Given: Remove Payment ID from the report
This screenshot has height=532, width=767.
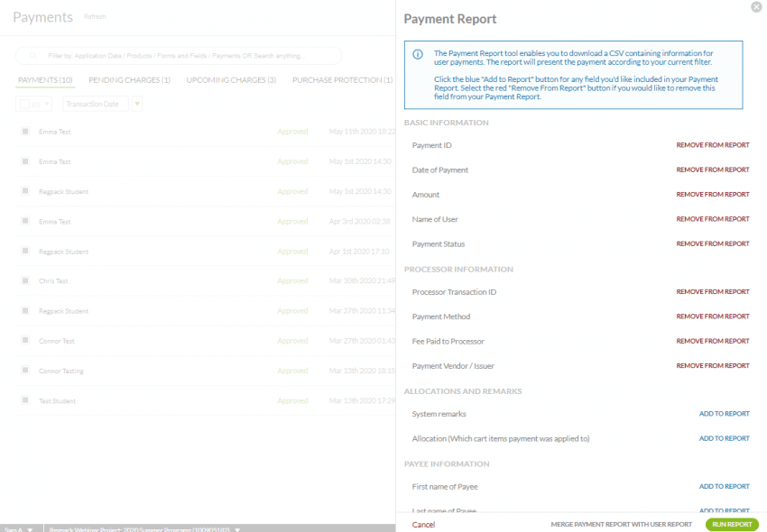Looking at the screenshot, I should 712,145.
